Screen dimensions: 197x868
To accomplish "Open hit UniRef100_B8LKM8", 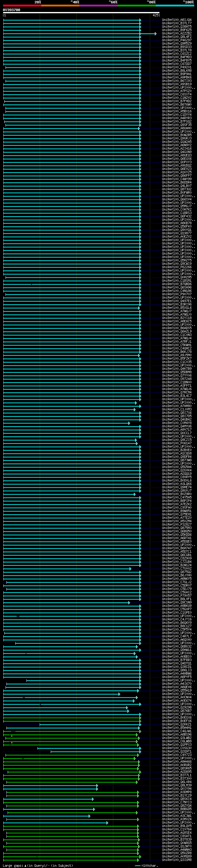I will coord(177,71).
